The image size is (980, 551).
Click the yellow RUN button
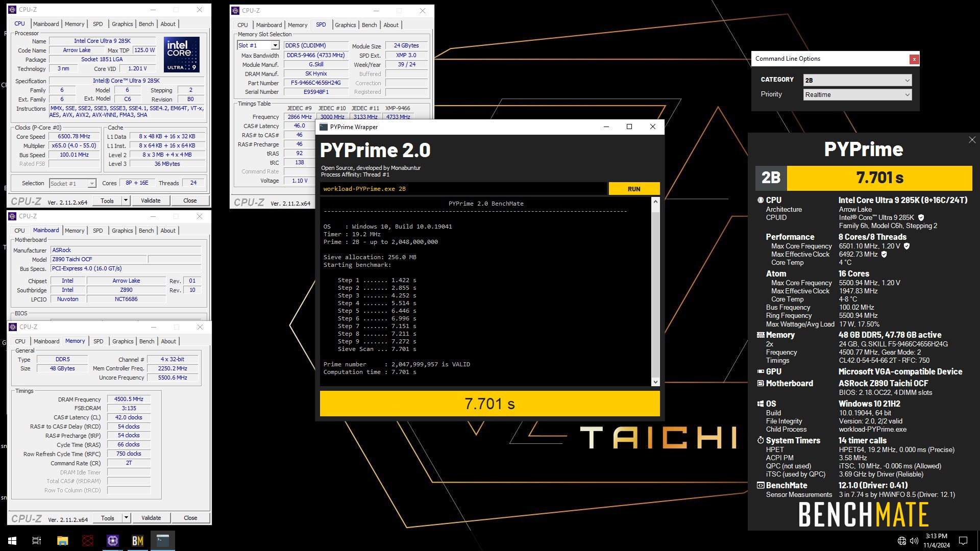[634, 189]
